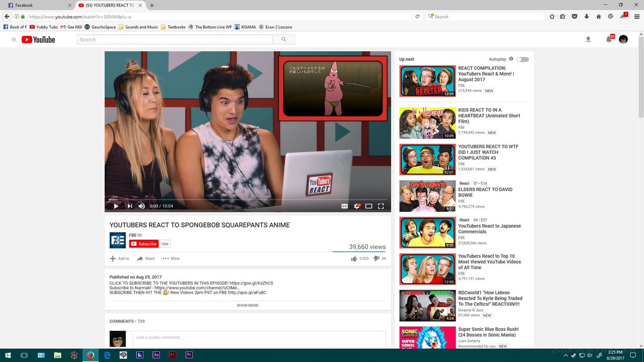Skip to the next video
The height and width of the screenshot is (362, 644).
tap(129, 206)
